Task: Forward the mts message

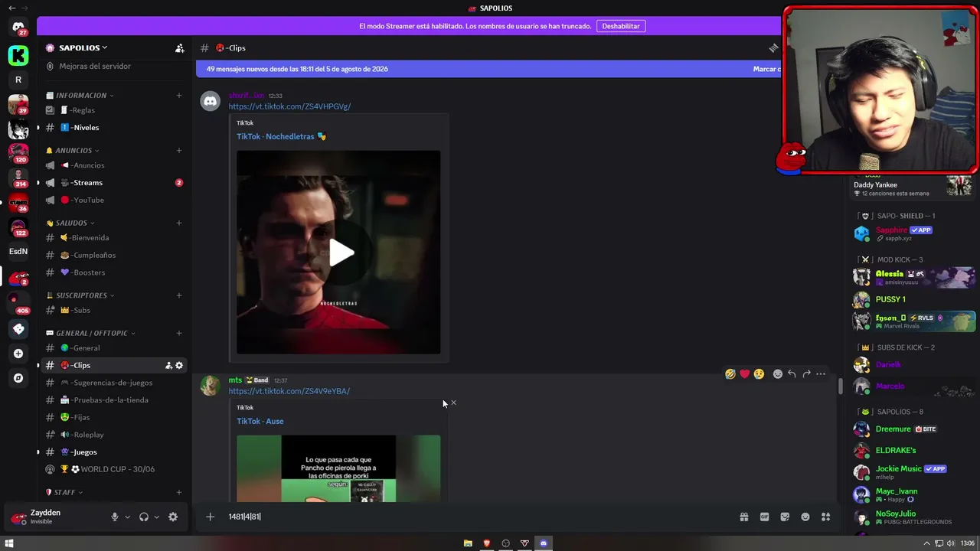Action: point(806,374)
